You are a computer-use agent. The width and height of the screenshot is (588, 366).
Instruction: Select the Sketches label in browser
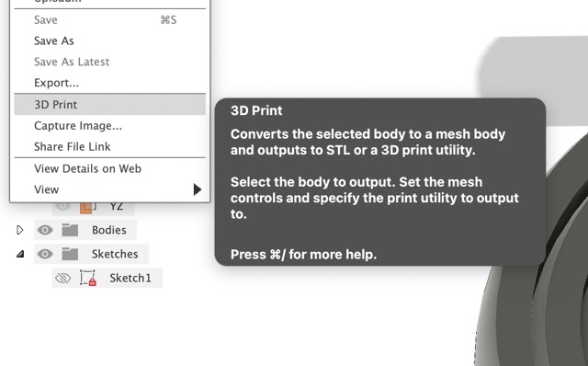click(115, 254)
